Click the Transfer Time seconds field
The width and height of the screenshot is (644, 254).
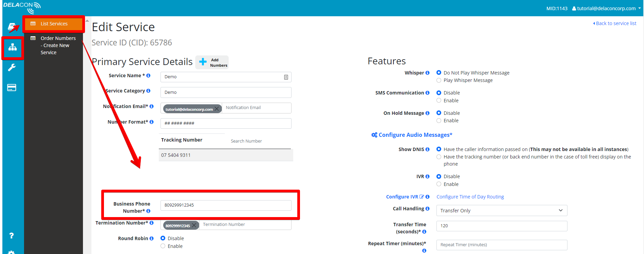502,226
